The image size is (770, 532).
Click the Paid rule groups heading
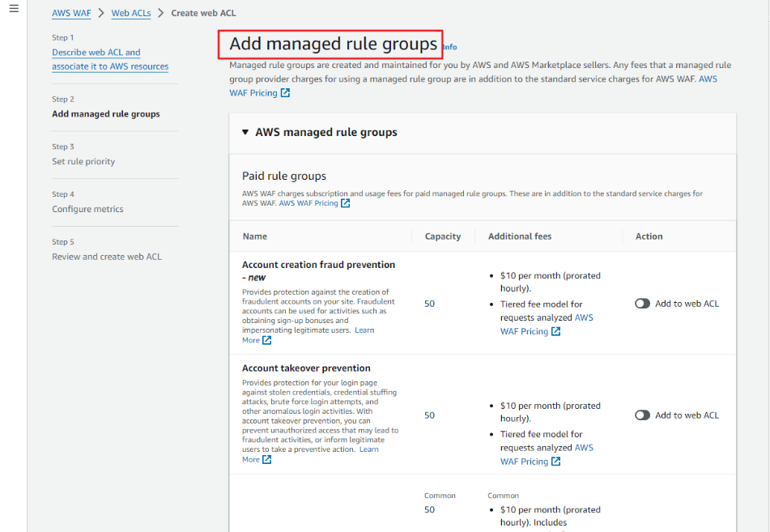(284, 176)
